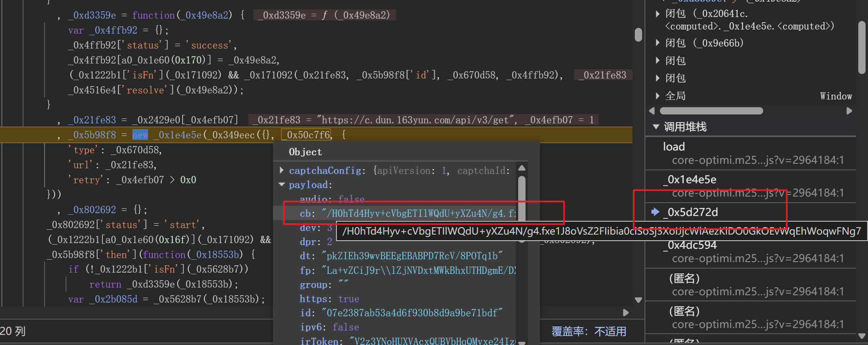Screen dimensions: 868x345
Task: Click the ipv6: false property row
Action: (329, 327)
